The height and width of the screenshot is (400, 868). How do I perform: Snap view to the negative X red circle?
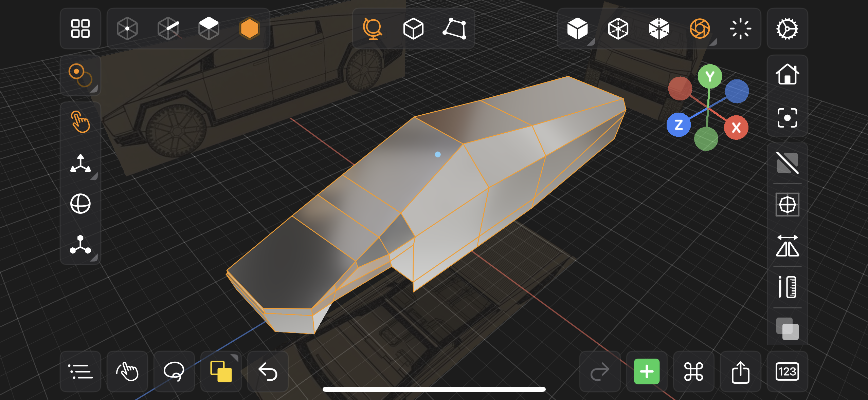pos(680,89)
